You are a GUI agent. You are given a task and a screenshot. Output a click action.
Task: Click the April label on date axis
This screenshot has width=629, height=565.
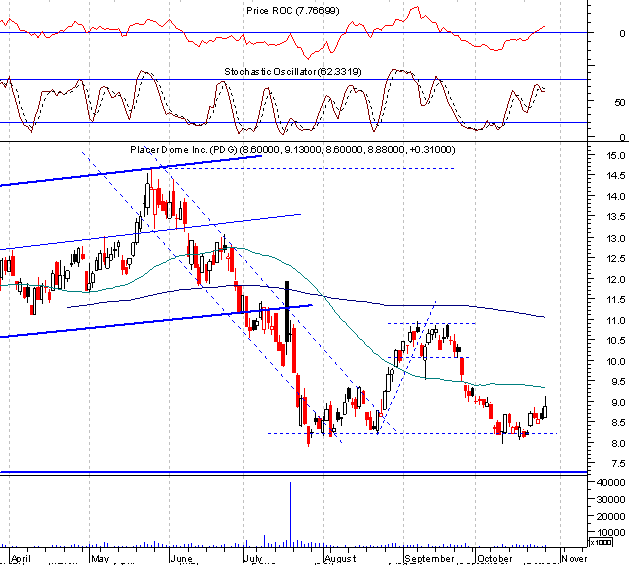[21, 559]
